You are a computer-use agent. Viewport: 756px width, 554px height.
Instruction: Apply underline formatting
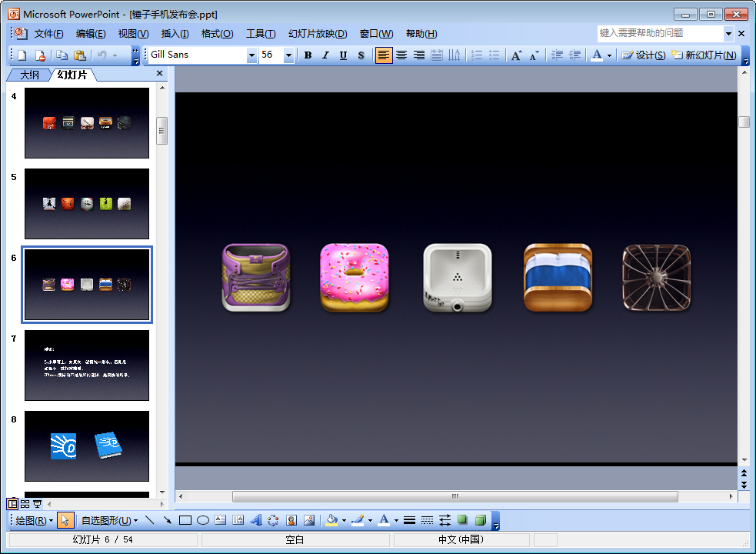click(343, 55)
